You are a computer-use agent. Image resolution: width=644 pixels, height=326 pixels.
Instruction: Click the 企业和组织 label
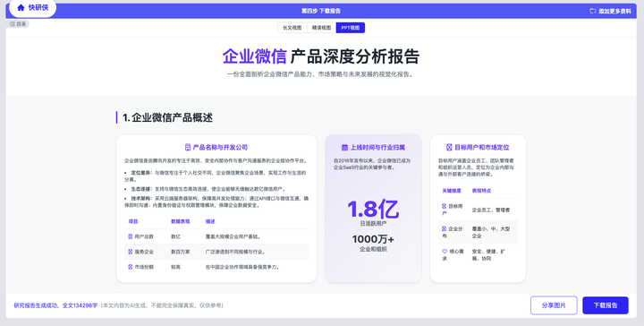373,249
